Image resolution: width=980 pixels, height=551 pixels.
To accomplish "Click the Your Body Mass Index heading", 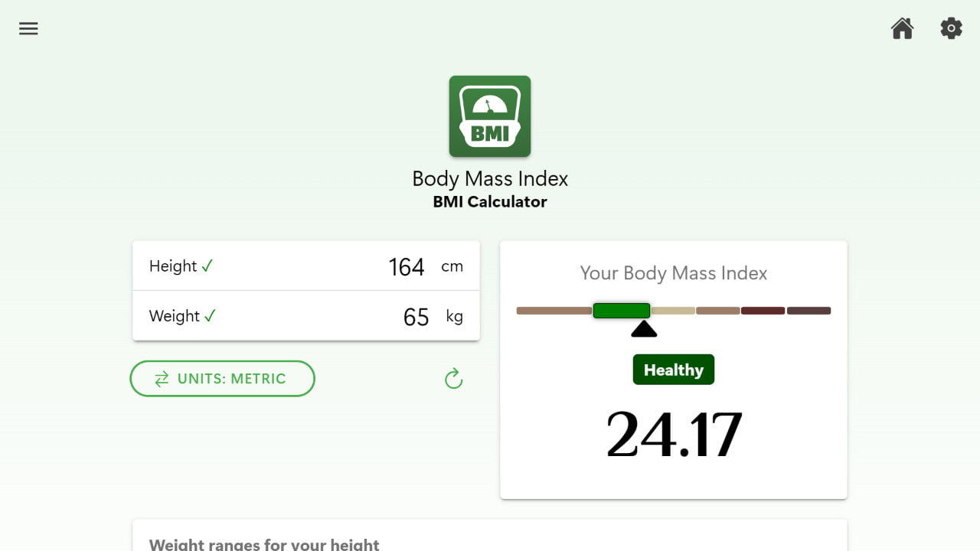I will coord(673,273).
